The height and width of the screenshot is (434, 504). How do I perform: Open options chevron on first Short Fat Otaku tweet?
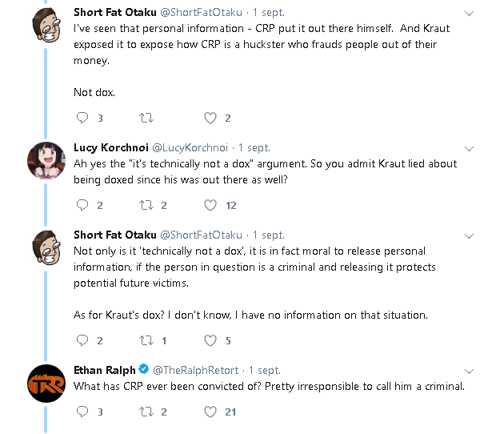[x=469, y=14]
